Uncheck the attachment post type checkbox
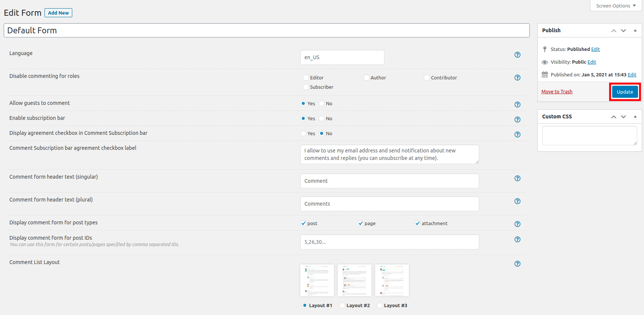This screenshot has width=644, height=315. point(417,223)
